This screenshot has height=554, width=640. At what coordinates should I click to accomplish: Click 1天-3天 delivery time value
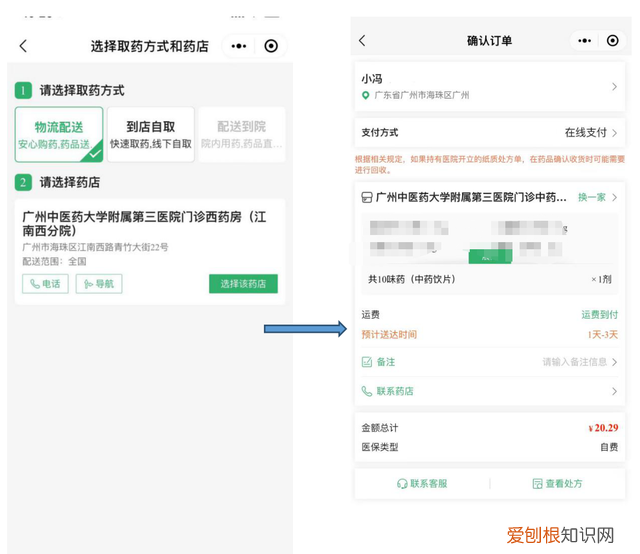click(x=603, y=335)
